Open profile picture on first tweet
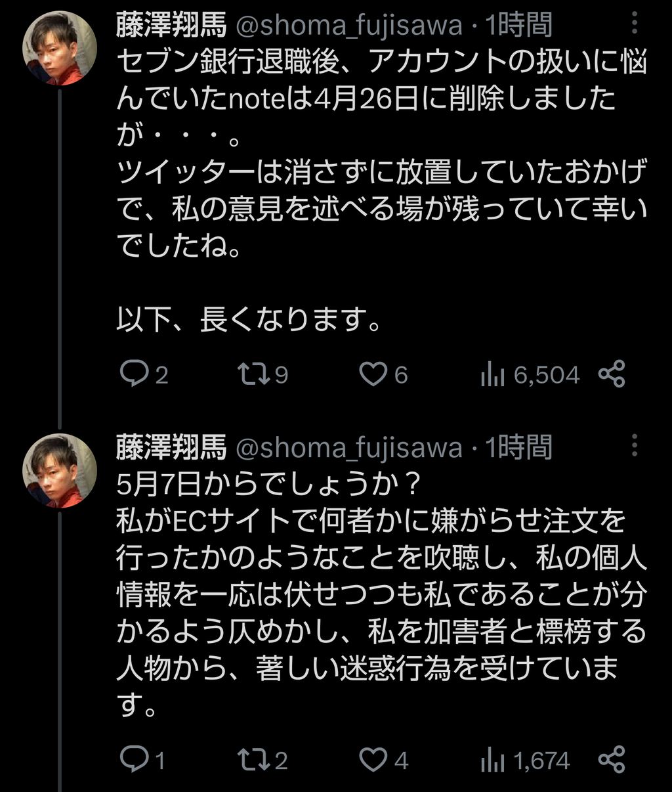The width and height of the screenshot is (672, 792). [60, 49]
